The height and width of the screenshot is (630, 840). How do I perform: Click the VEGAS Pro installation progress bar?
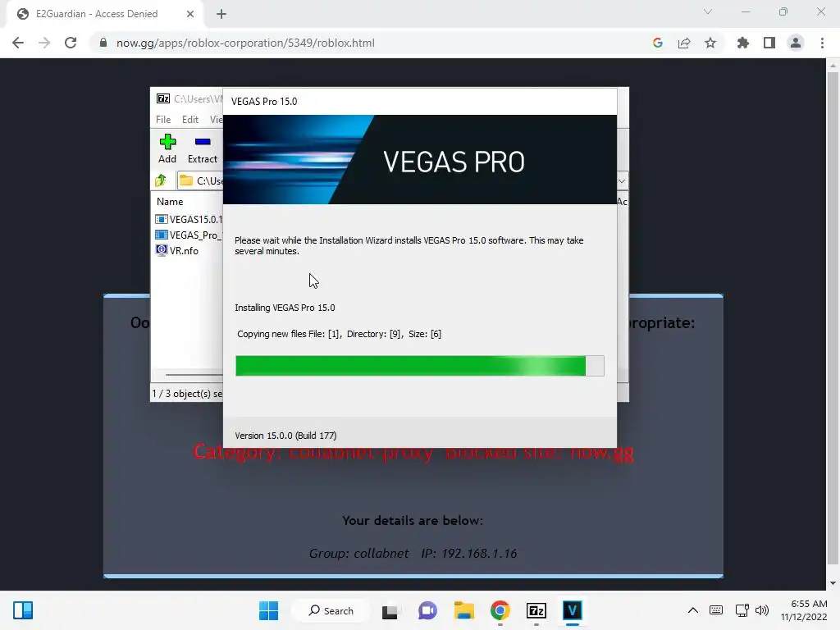click(419, 366)
